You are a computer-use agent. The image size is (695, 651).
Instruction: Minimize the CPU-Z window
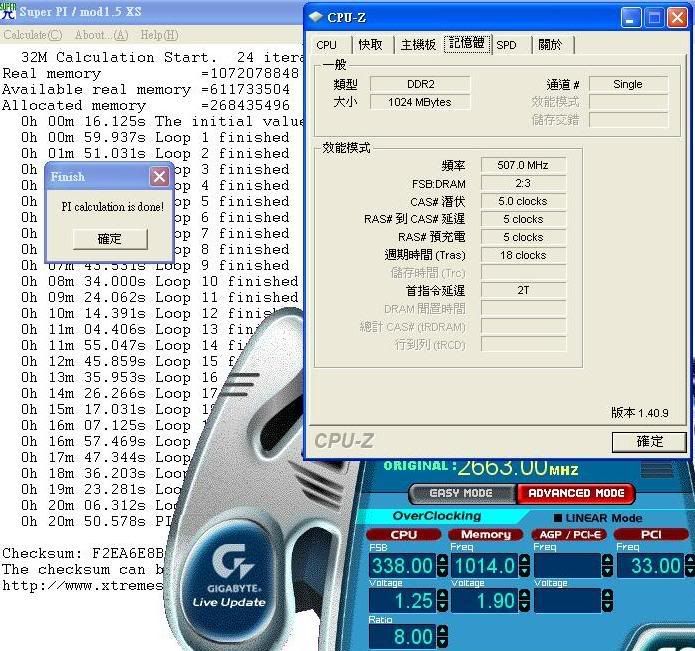630,18
